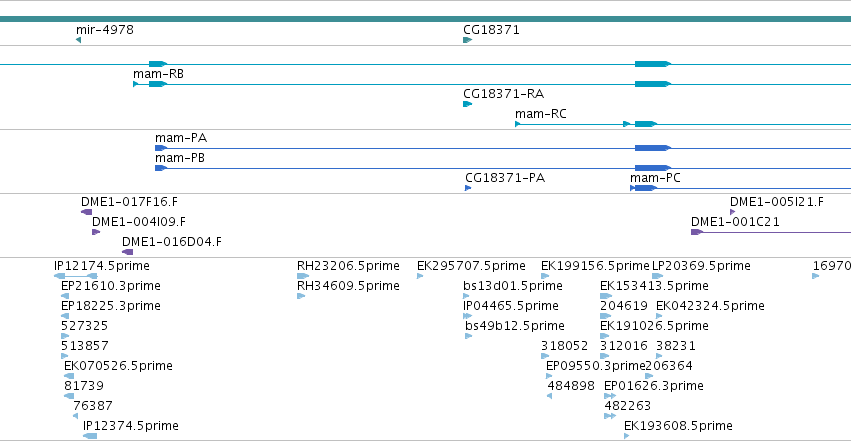
Task: Select the LP20369.5prime EST feature
Action: point(657,276)
